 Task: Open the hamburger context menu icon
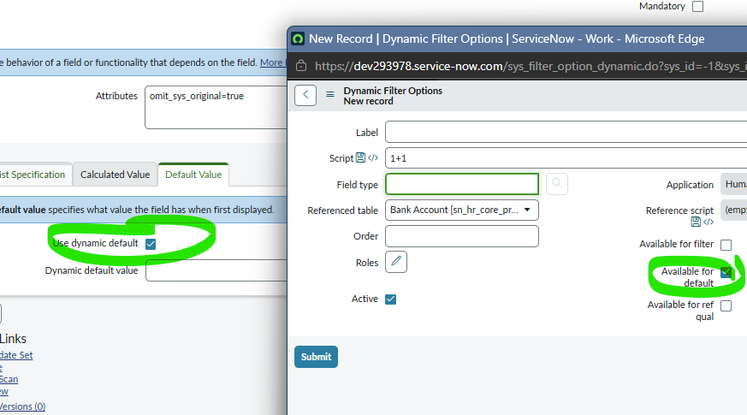(x=330, y=94)
